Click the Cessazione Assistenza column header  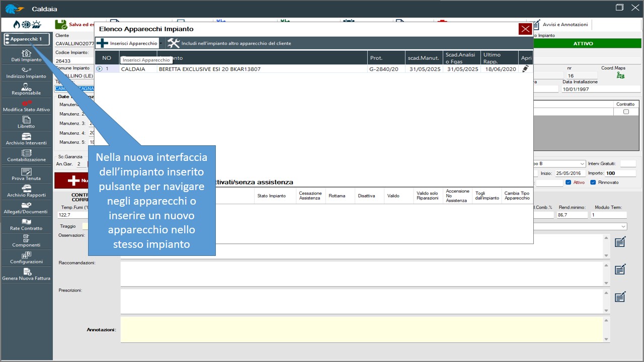310,196
